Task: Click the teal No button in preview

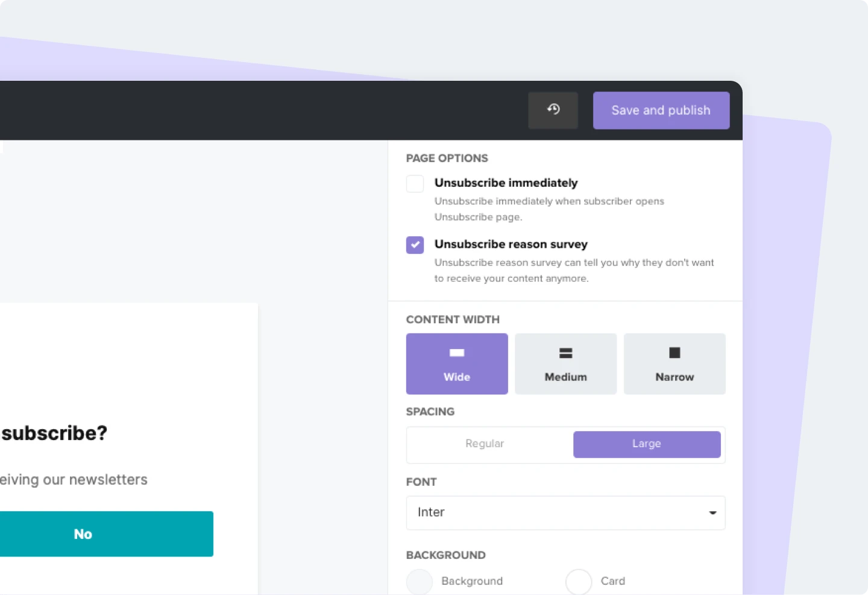Action: click(107, 534)
